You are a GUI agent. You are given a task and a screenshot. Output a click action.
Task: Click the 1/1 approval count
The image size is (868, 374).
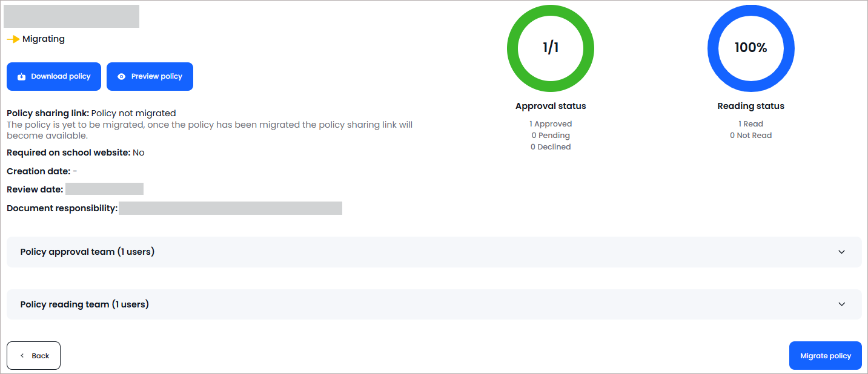click(x=551, y=48)
